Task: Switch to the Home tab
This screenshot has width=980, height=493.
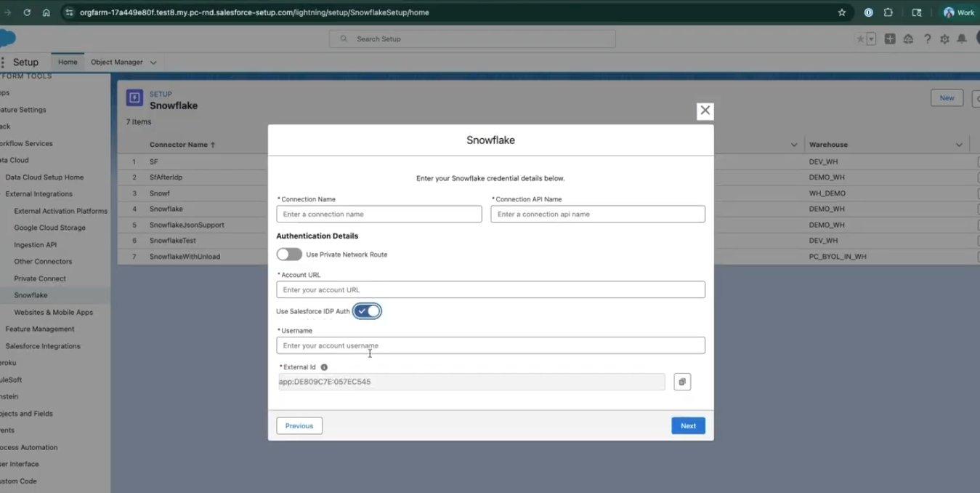Action: (x=68, y=63)
